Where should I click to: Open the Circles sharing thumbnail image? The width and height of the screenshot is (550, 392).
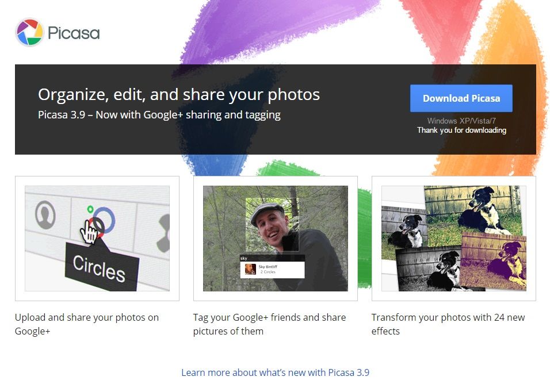pyautogui.click(x=97, y=239)
